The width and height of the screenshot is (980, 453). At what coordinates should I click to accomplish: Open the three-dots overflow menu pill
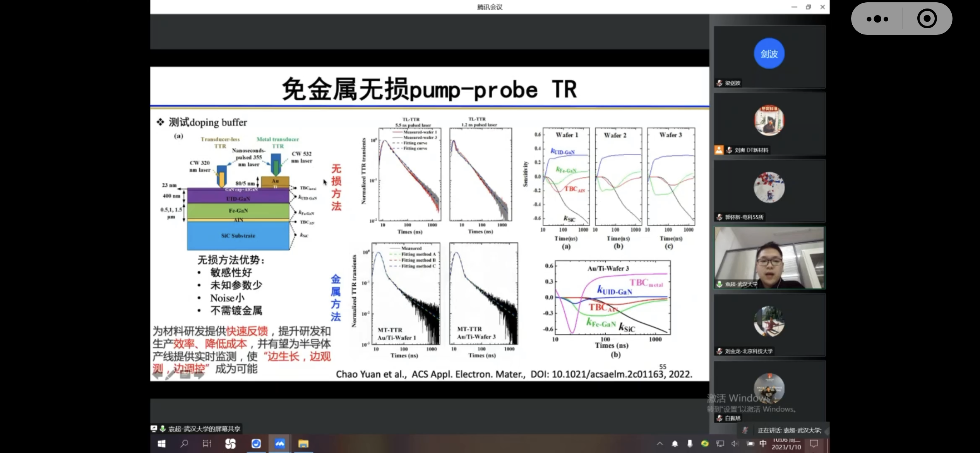tap(877, 19)
